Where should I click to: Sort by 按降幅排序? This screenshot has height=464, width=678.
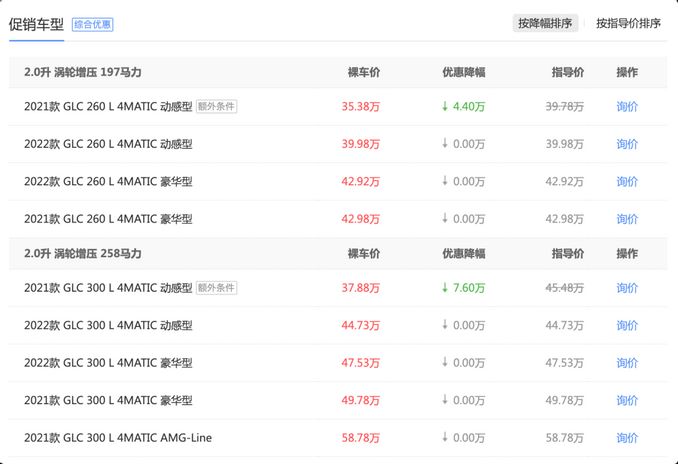546,23
